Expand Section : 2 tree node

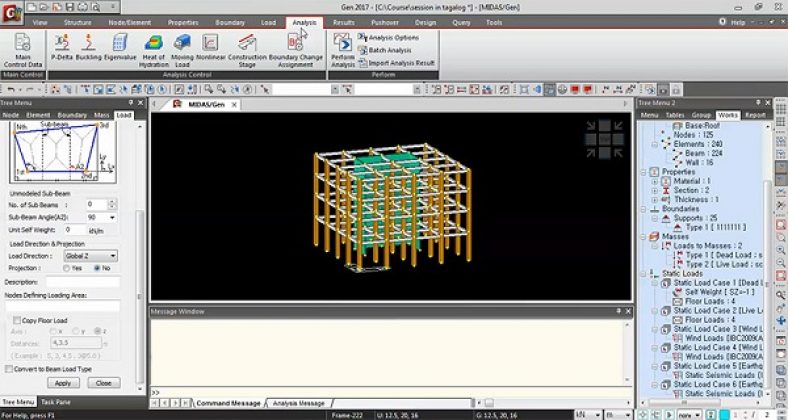click(655, 190)
